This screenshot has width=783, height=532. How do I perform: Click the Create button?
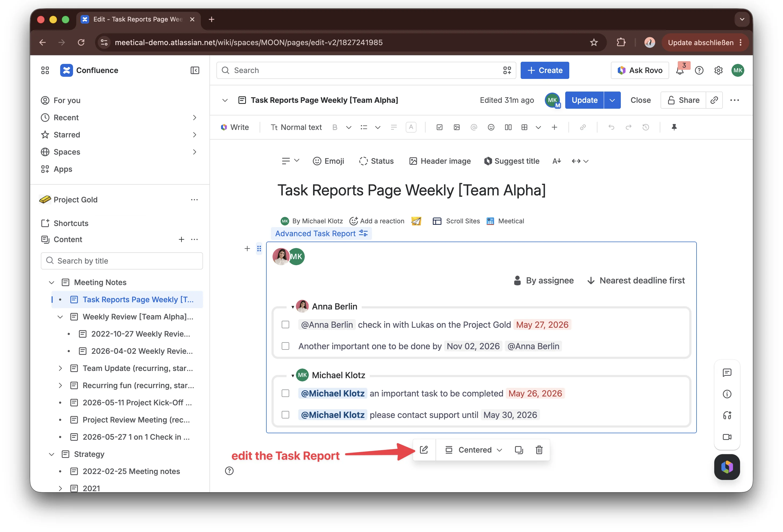(x=545, y=70)
